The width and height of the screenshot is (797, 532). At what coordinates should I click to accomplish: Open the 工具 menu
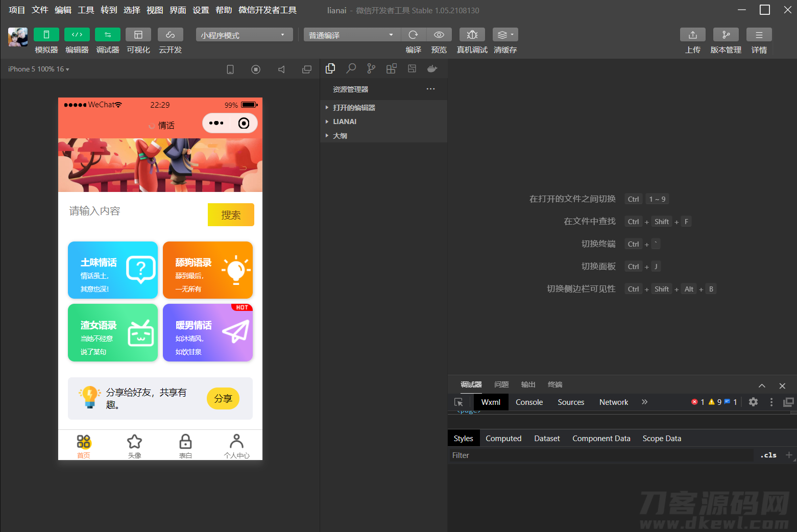86,10
